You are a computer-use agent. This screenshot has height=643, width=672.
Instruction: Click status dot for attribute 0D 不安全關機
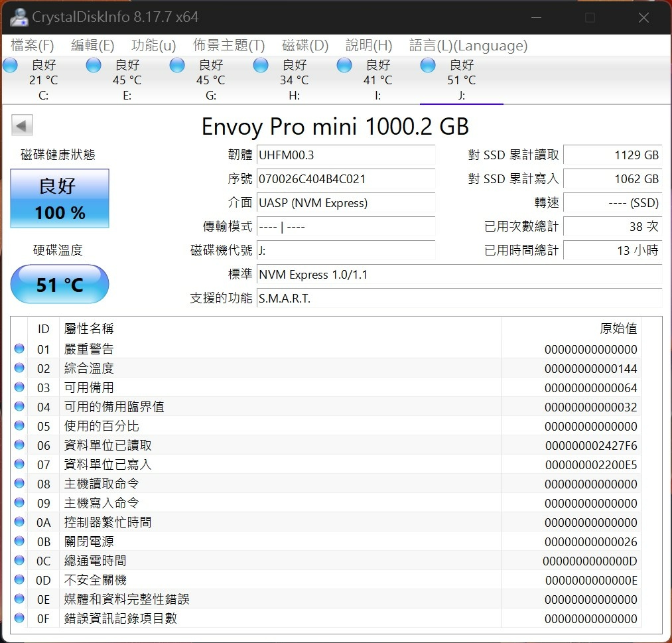(19, 579)
